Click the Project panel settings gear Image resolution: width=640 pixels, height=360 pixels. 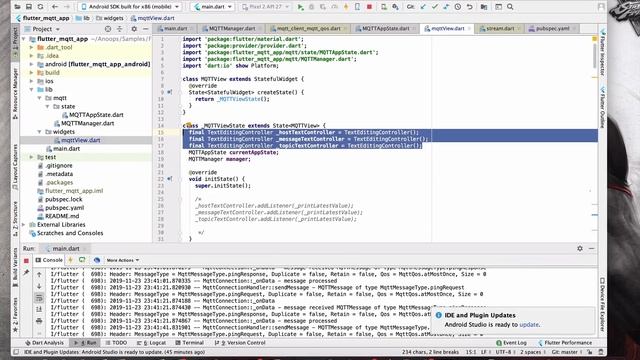pos(134,29)
